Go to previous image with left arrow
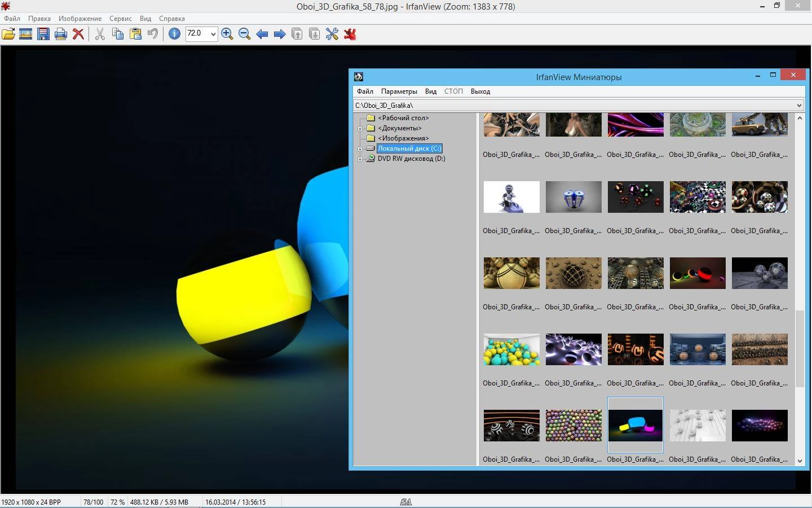This screenshot has width=812, height=508. [262, 34]
